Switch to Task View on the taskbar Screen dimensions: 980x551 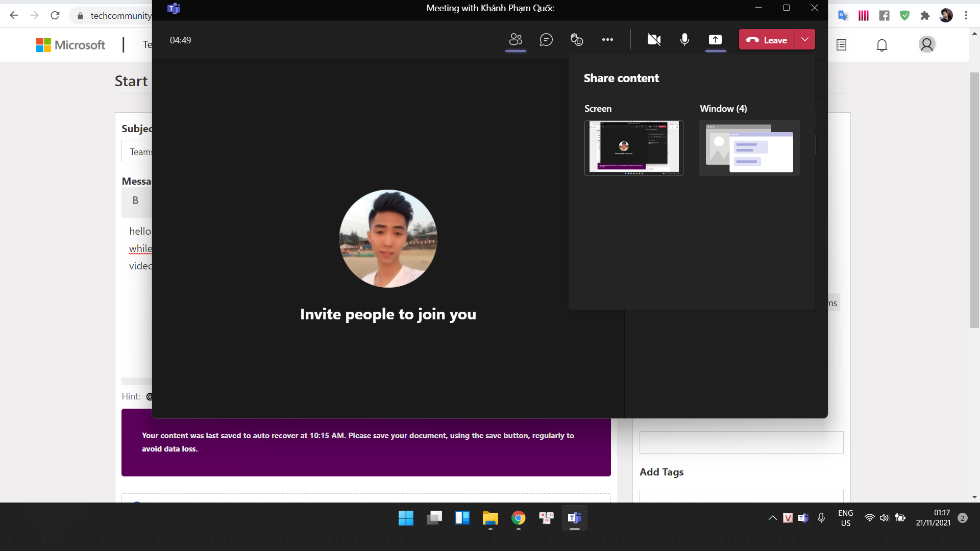pyautogui.click(x=434, y=518)
